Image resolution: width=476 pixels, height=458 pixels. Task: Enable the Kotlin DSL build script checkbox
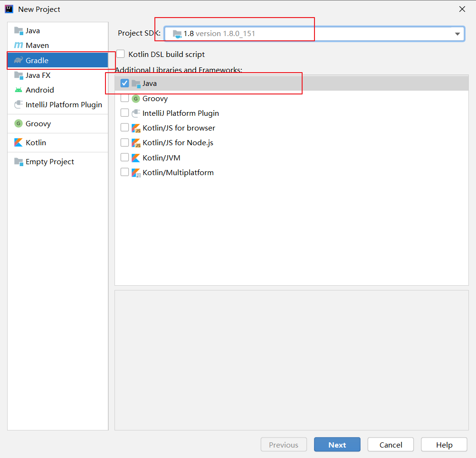point(121,54)
